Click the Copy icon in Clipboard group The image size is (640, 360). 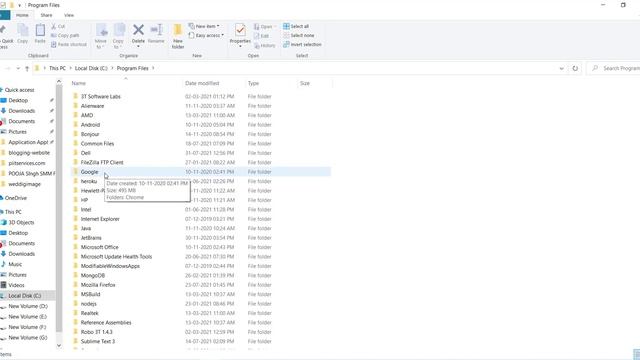[23, 30]
